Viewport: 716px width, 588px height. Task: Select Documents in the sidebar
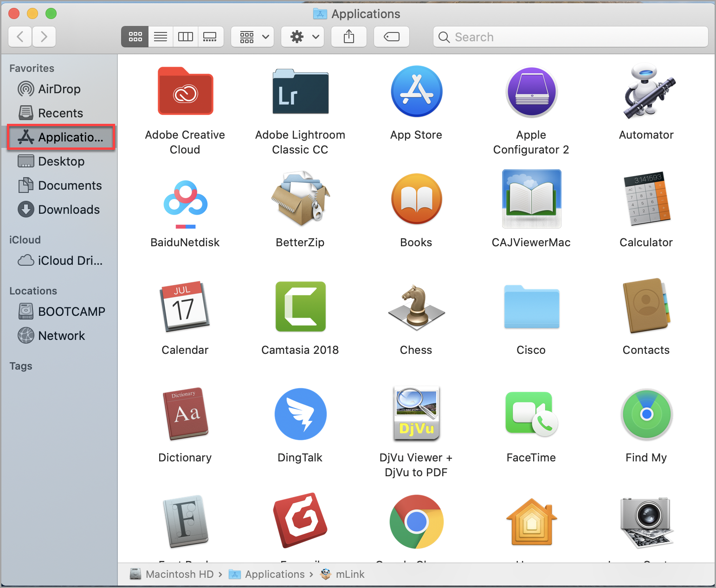pyautogui.click(x=59, y=185)
